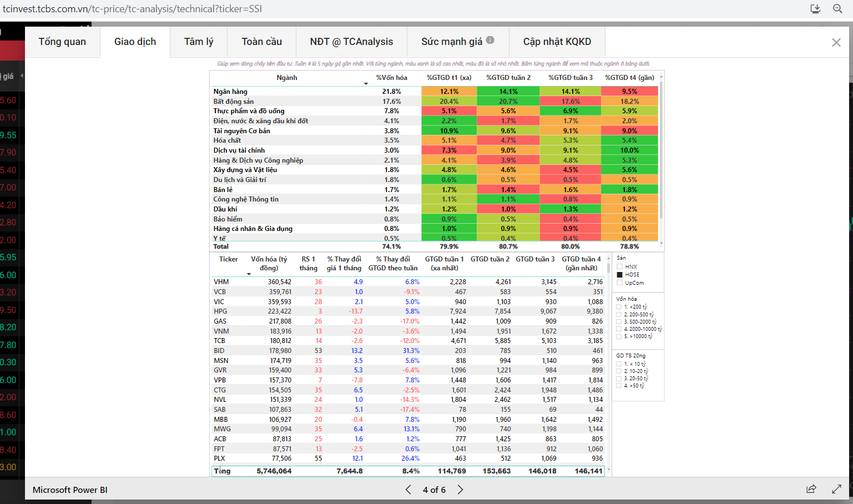Tick the >10000 tỷ market cap filter
Screen dimensions: 853x504
pyautogui.click(x=619, y=336)
